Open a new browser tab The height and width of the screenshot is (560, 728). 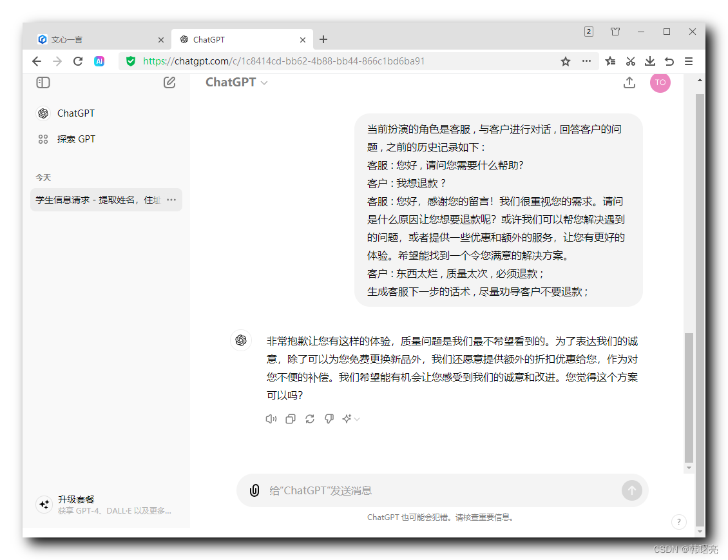(x=323, y=39)
